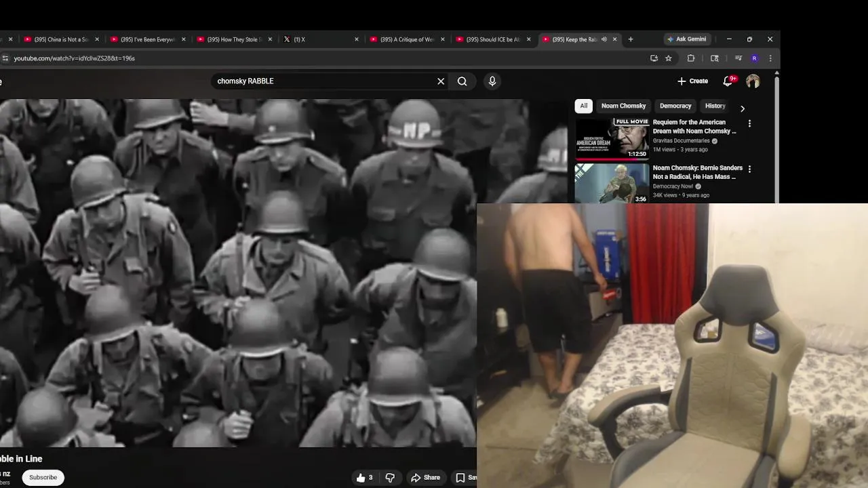
Task: Switch to 'I've Been Everywh' tab
Action: click(x=146, y=39)
